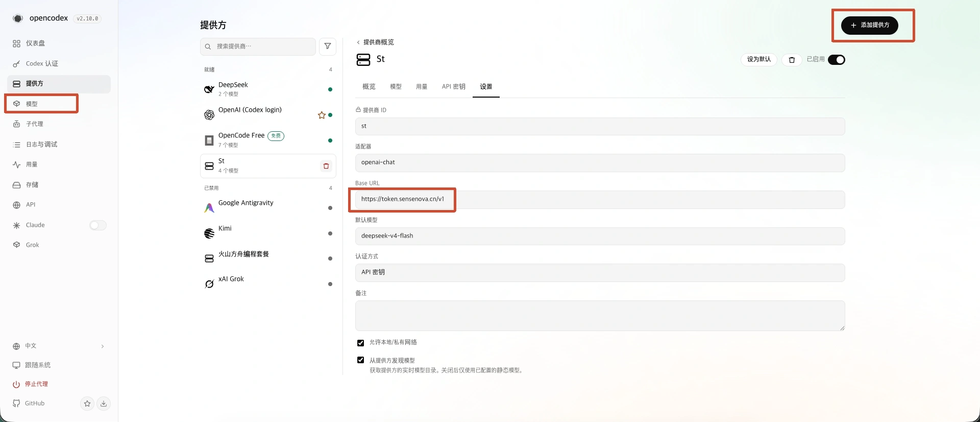
Task: Open 子代理 sidebar page
Action: pos(59,124)
